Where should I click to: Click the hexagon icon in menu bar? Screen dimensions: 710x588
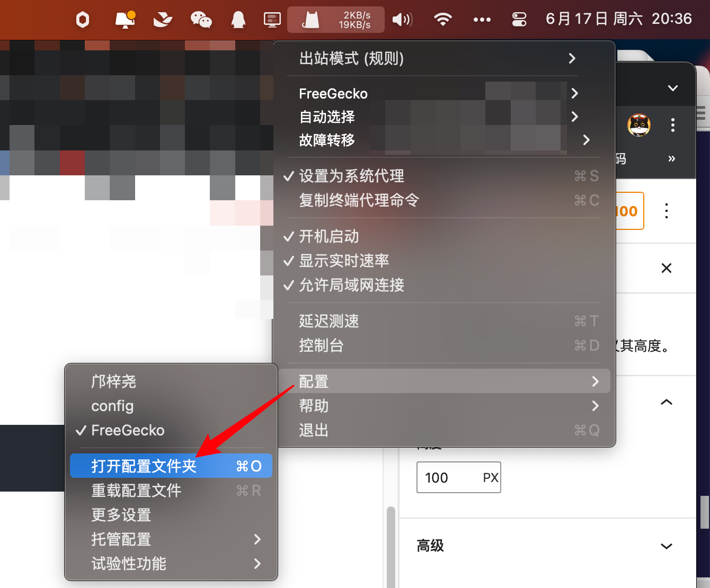pyautogui.click(x=83, y=20)
